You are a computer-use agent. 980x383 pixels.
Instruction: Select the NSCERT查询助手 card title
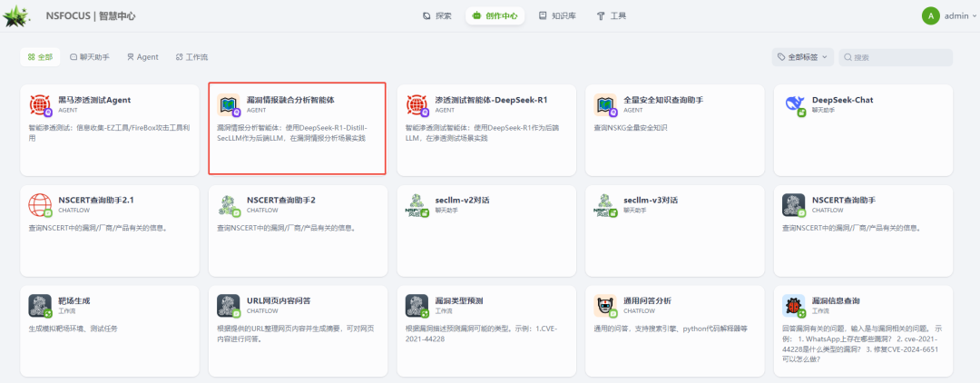(844, 200)
